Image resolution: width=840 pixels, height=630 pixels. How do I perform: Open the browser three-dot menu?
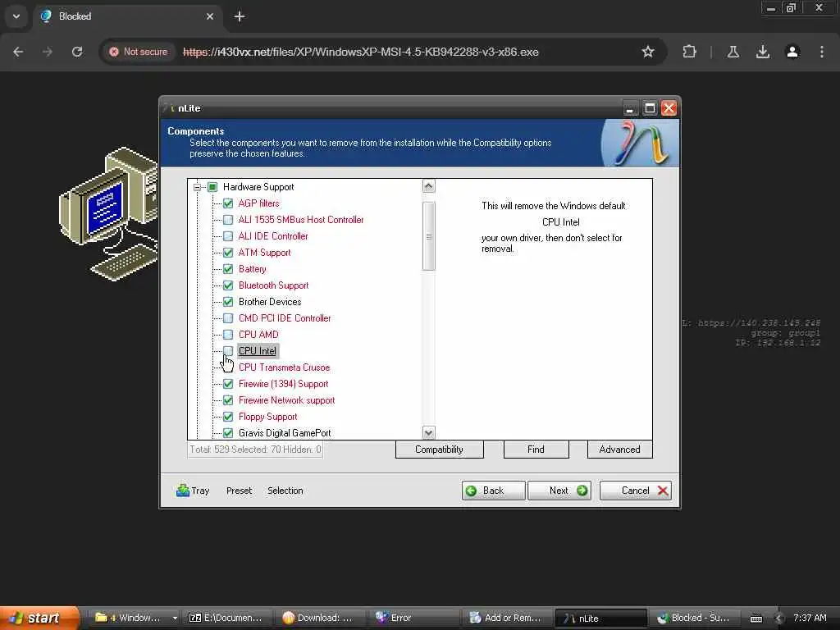822,52
